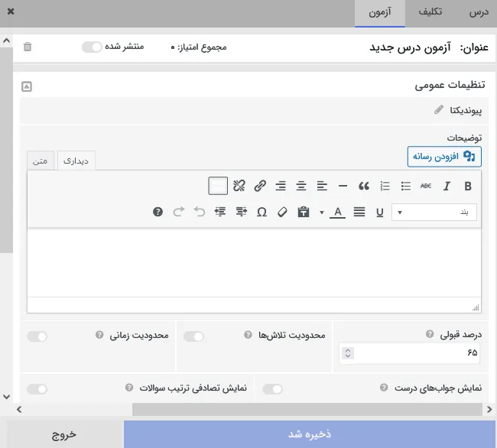Close the dialog with the X
Viewport: 497px width, 448px height.
pyautogui.click(x=11, y=11)
